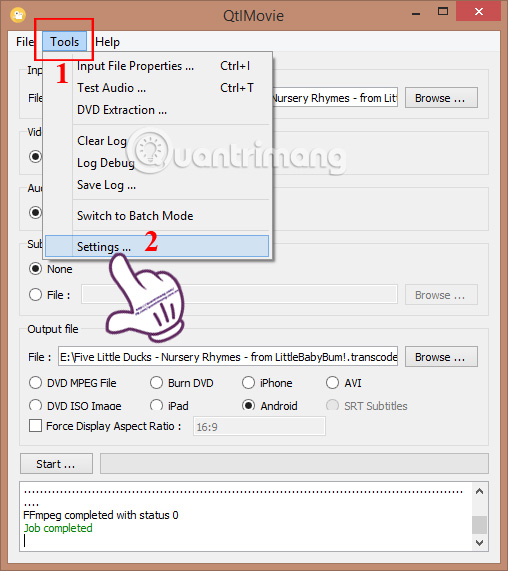Image resolution: width=508 pixels, height=571 pixels.
Task: Toggle Log Debug menu entry
Action: point(157,163)
